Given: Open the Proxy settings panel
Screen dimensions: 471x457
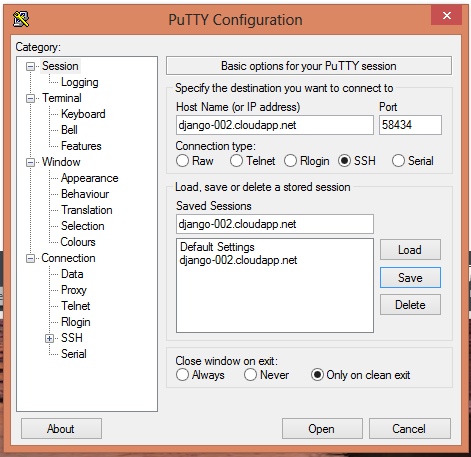Looking at the screenshot, I should click(74, 290).
